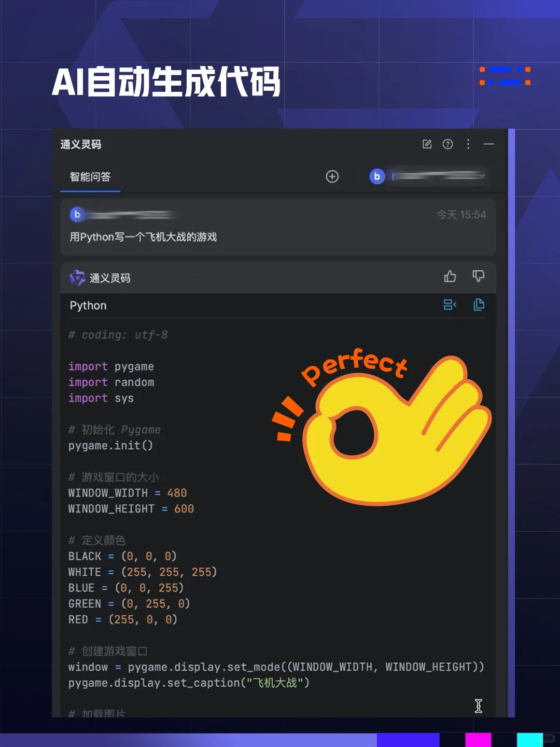Click the 'import pygame' code line
Image resolution: width=560 pixels, height=747 pixels.
click(111, 366)
